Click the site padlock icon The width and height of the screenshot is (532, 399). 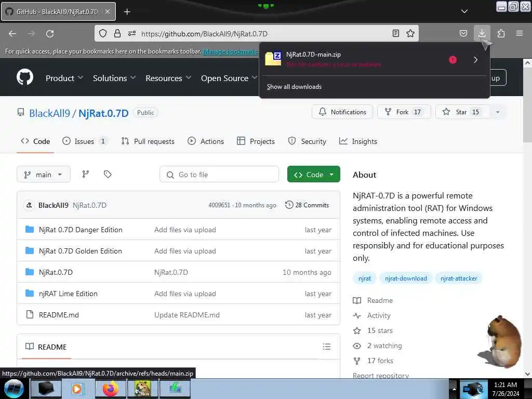tap(117, 33)
